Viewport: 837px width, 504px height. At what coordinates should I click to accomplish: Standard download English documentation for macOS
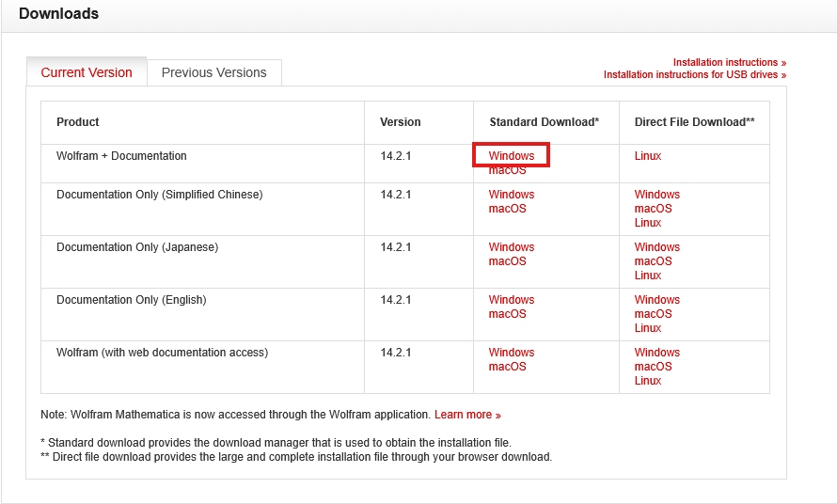coord(507,314)
